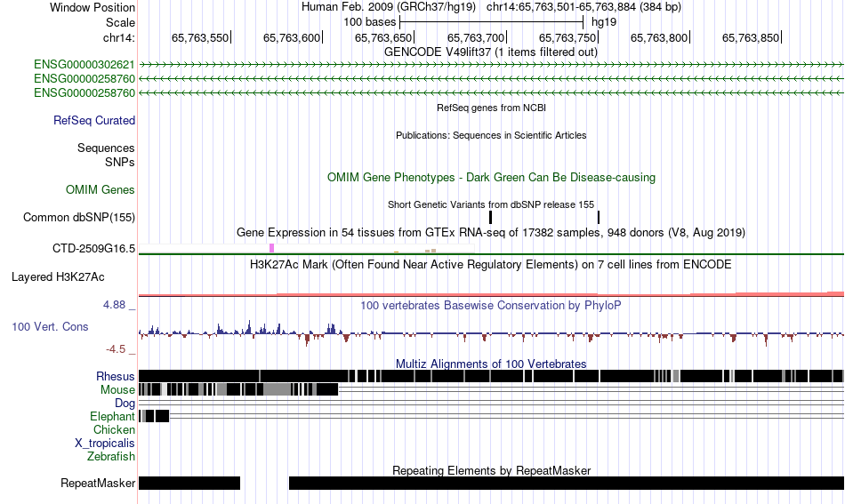
Task: Open the H3K27Ac Mark ENCODE track title
Action: click(491, 264)
